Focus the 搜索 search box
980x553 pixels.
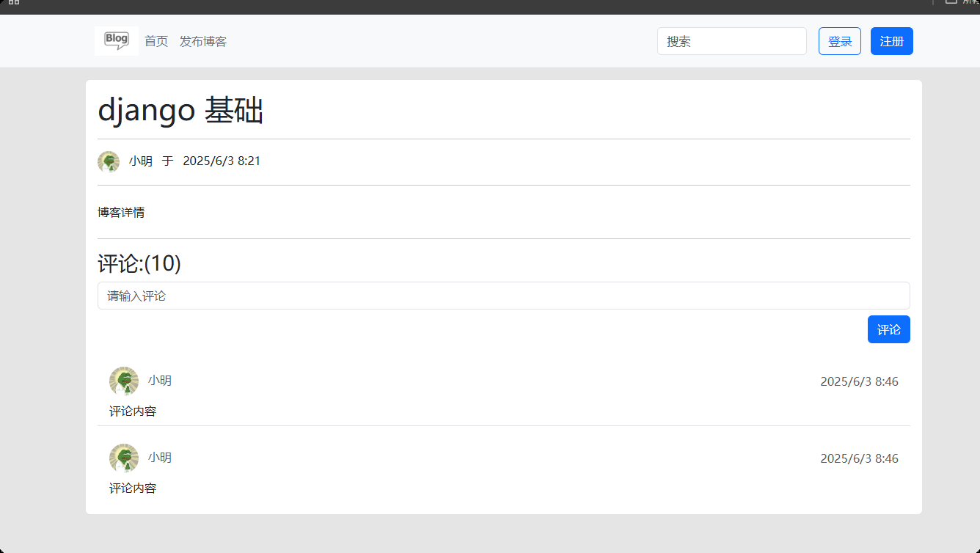pos(732,41)
